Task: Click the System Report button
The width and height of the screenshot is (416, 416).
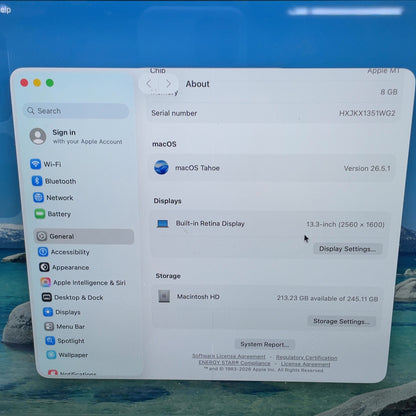Action: coord(265,344)
